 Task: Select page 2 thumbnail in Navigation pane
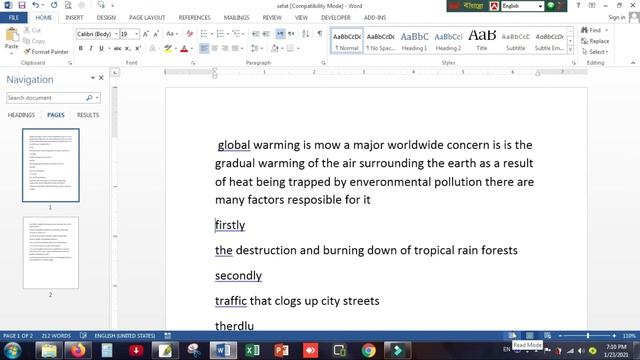(x=51, y=253)
